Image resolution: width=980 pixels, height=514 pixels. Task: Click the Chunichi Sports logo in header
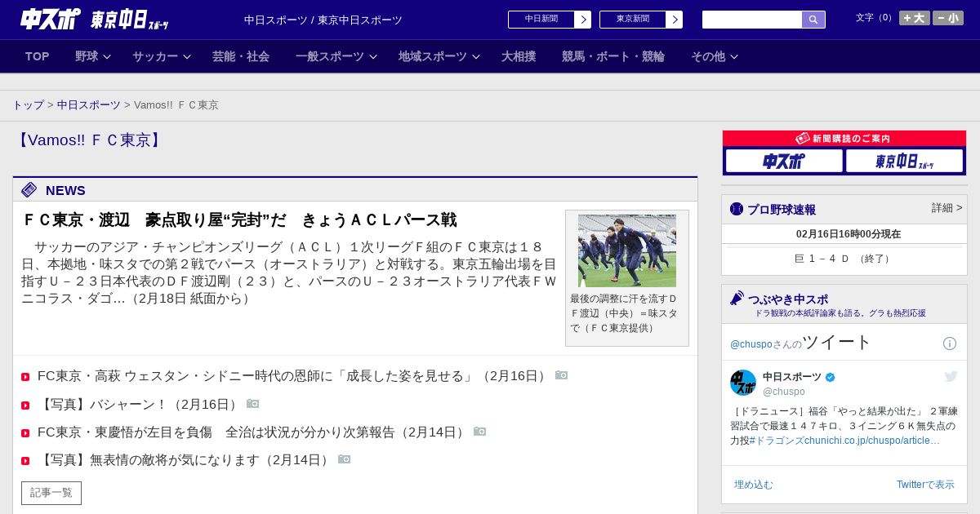coord(51,19)
